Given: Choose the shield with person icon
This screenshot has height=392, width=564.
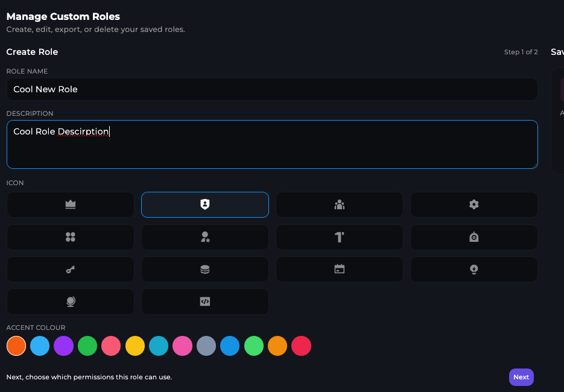Looking at the screenshot, I should (x=204, y=204).
